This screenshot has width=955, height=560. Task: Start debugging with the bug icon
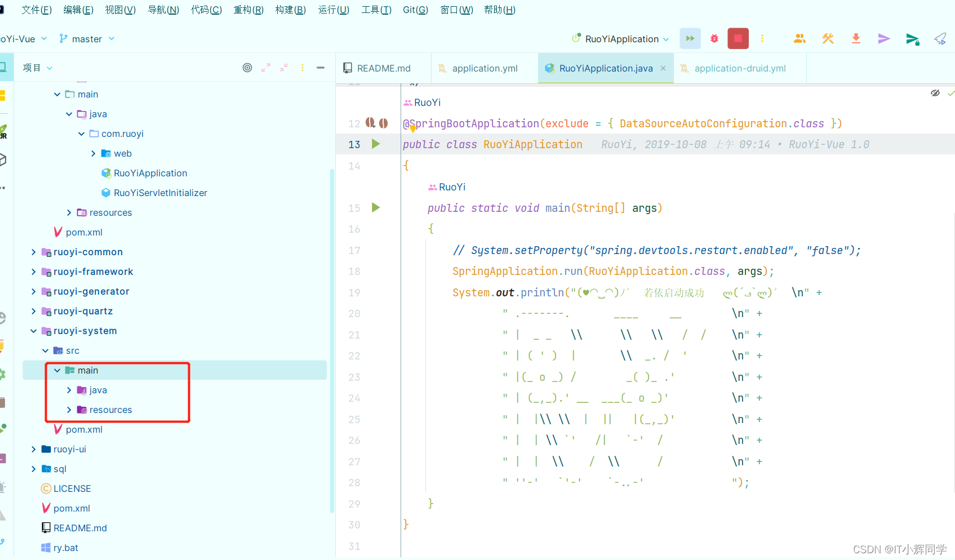[714, 38]
